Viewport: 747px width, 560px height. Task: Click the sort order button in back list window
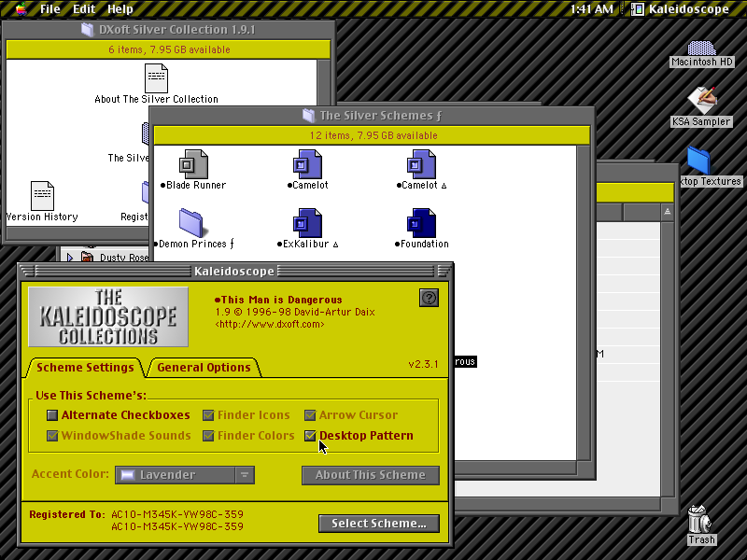point(668,212)
